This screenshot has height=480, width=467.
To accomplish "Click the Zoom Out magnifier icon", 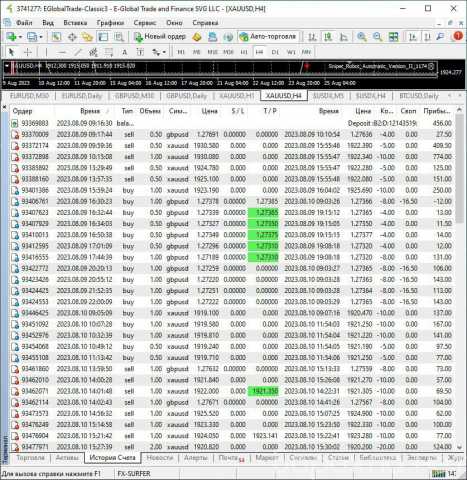I will tap(378, 37).
